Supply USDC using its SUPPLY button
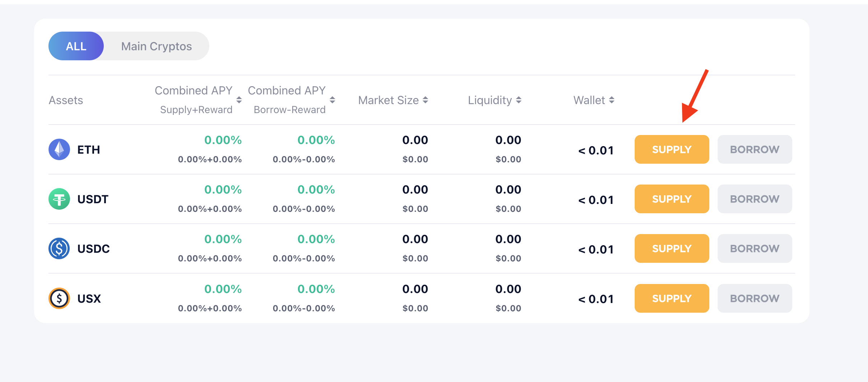Screen dimensions: 868x382 tap(672, 248)
